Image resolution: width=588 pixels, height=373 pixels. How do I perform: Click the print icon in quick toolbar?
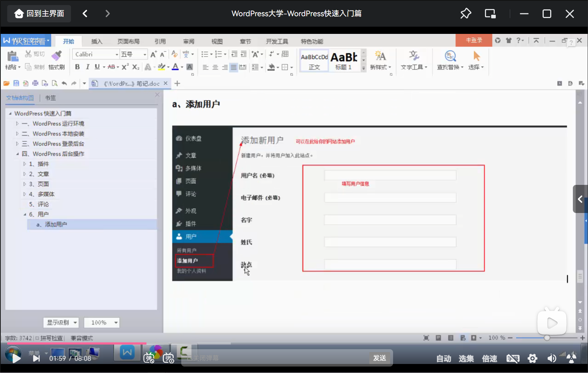click(35, 83)
